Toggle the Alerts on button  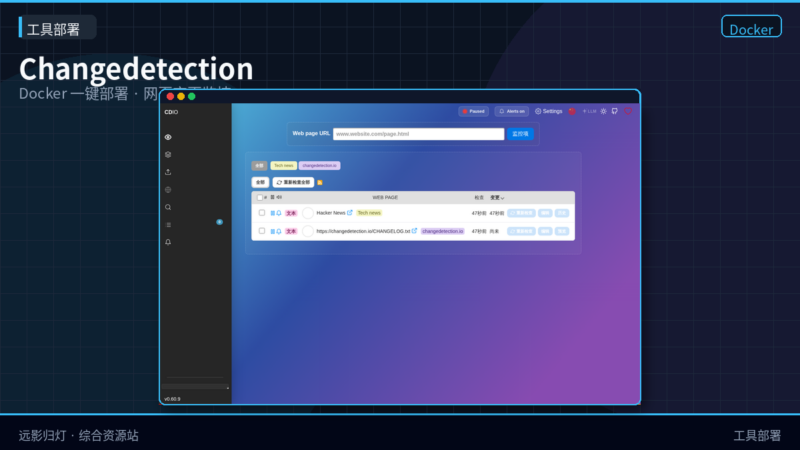pyautogui.click(x=512, y=111)
